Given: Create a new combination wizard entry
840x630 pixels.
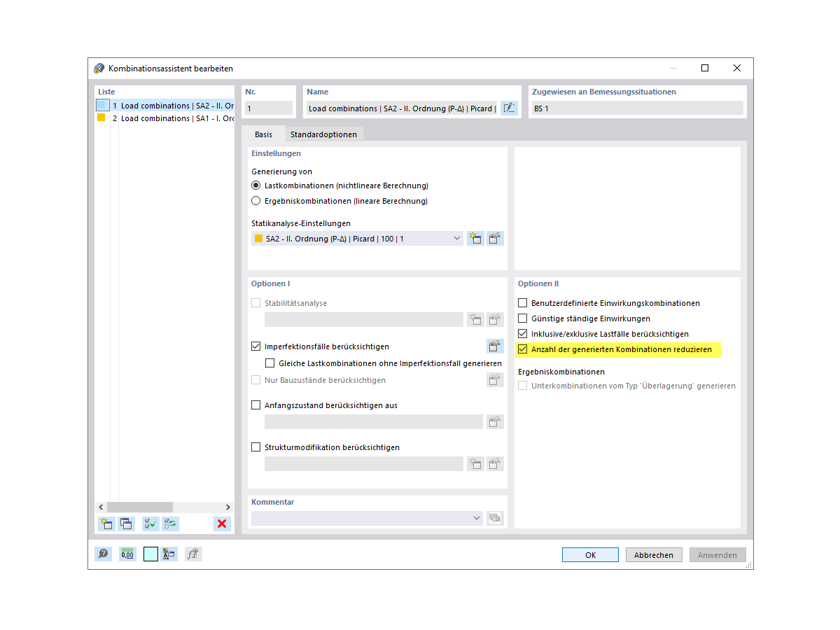Looking at the screenshot, I should [106, 524].
